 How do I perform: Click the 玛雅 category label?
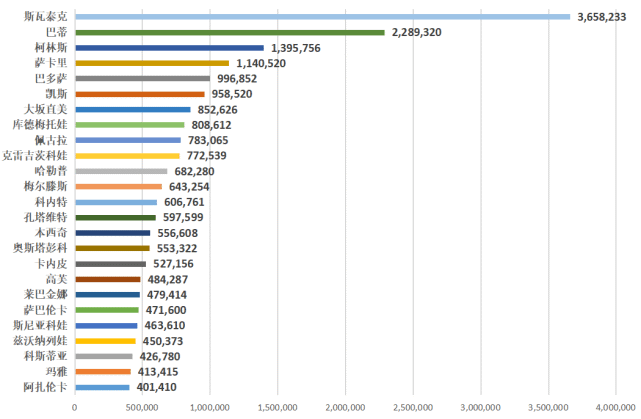(x=56, y=372)
